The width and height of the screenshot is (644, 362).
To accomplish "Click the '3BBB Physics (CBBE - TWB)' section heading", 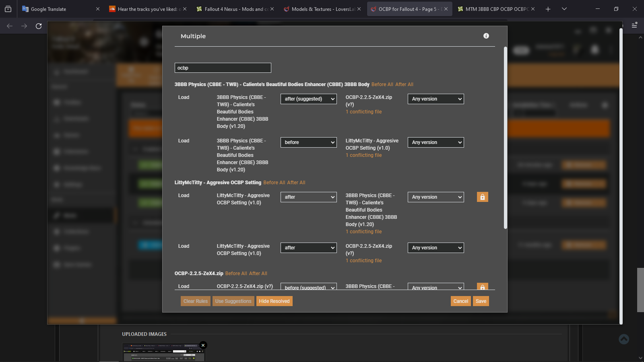I will point(272,84).
